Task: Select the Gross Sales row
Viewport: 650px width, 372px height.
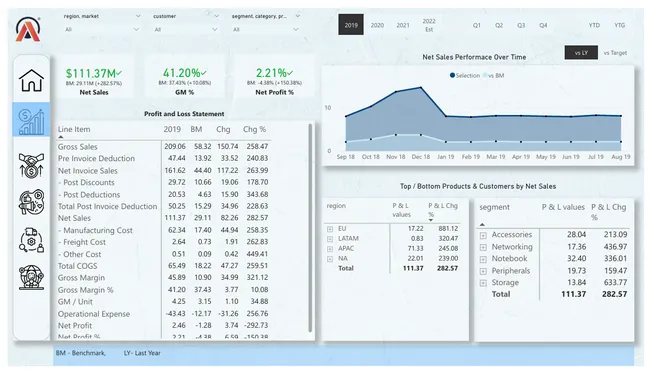Action: pos(163,146)
